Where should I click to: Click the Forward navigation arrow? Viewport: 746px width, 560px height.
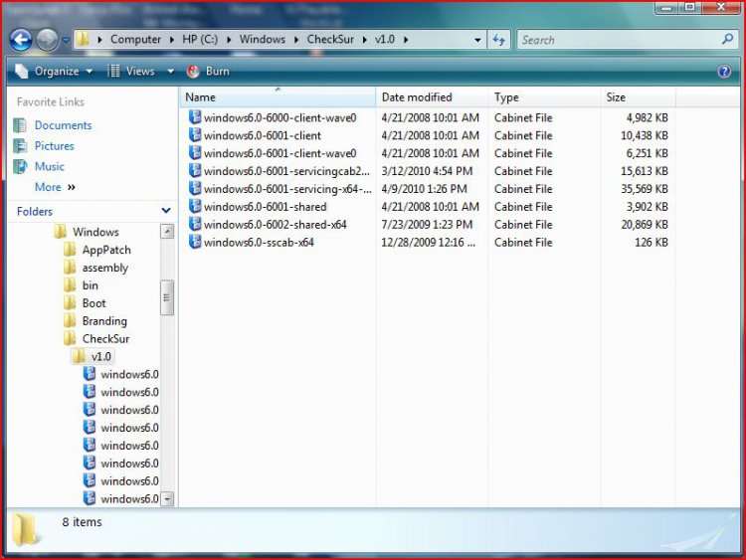(x=48, y=40)
